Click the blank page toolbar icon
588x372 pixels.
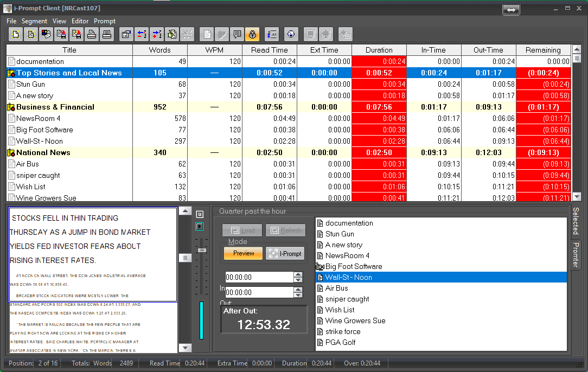[x=207, y=35]
